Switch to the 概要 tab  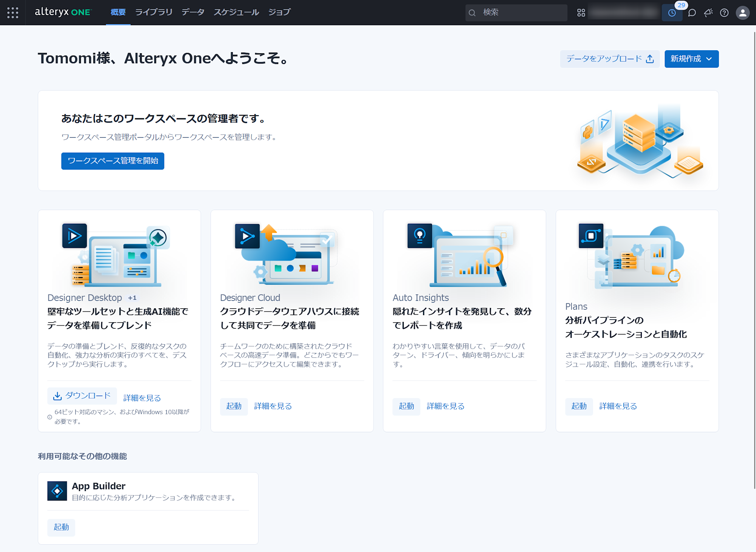pyautogui.click(x=118, y=12)
